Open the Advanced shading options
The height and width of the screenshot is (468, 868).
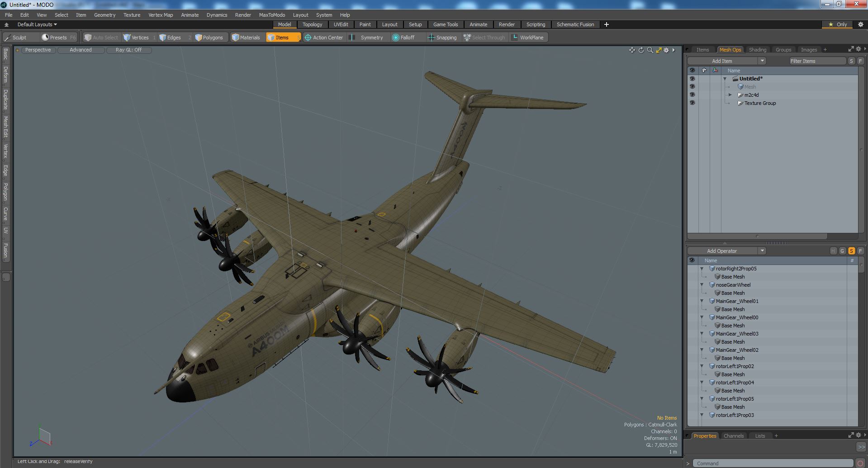tap(81, 50)
